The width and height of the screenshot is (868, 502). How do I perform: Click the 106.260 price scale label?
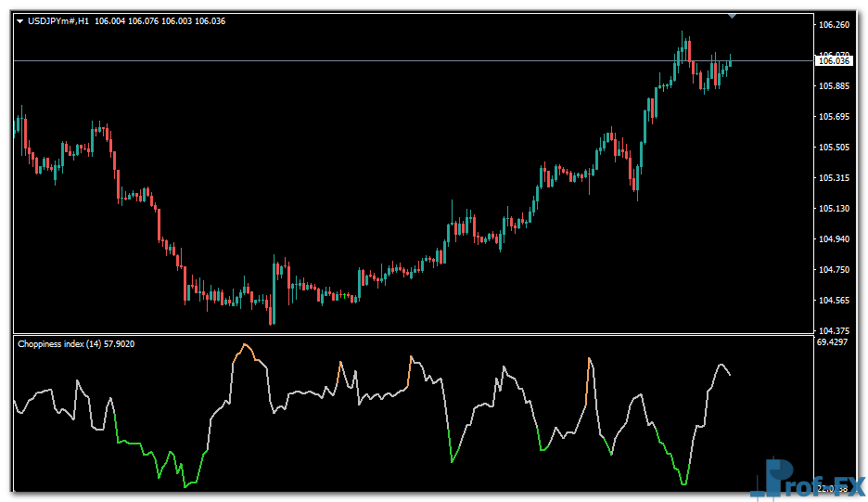coord(832,25)
